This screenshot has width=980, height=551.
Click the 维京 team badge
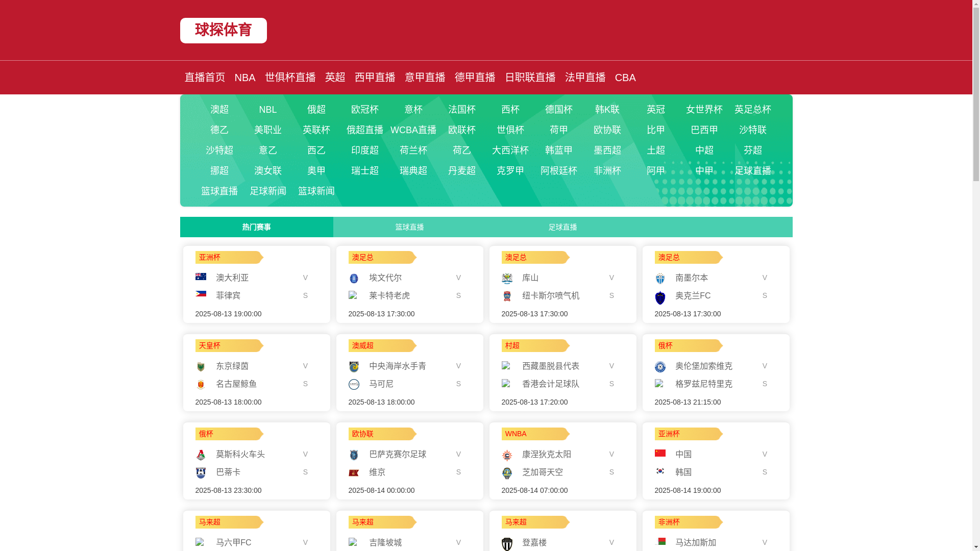pos(354,472)
